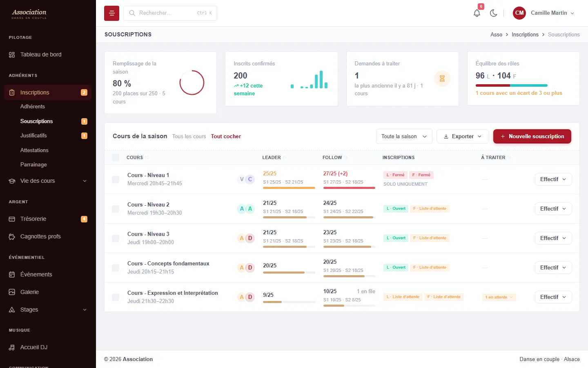The width and height of the screenshot is (588, 368).
Task: Open Toute la saison dropdown
Action: coord(404,137)
